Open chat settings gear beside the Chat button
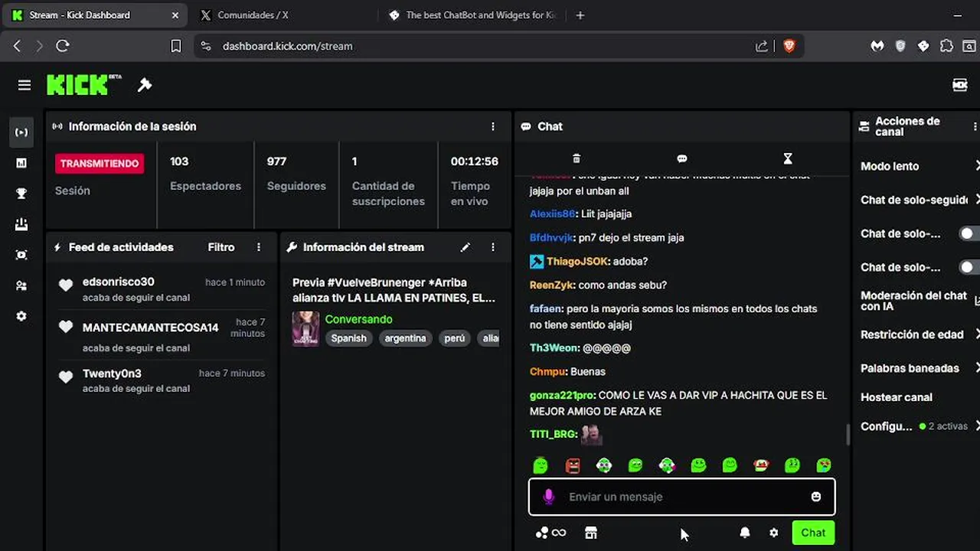This screenshot has width=980, height=551. [774, 533]
